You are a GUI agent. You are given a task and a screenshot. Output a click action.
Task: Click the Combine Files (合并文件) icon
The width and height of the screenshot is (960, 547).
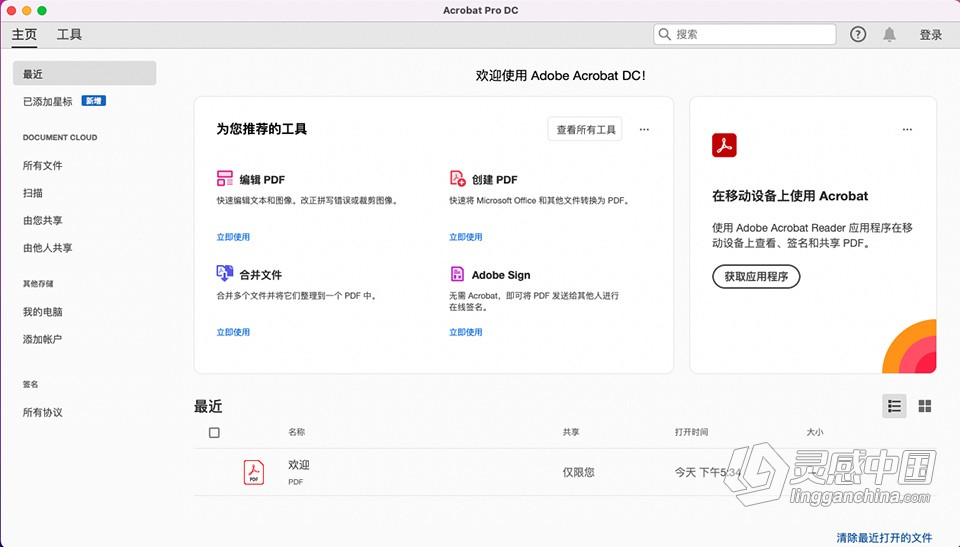(x=225, y=273)
